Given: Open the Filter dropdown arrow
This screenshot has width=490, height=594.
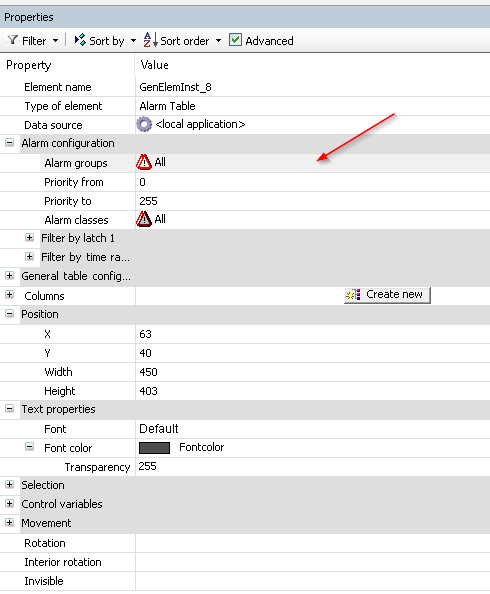Looking at the screenshot, I should tap(55, 40).
